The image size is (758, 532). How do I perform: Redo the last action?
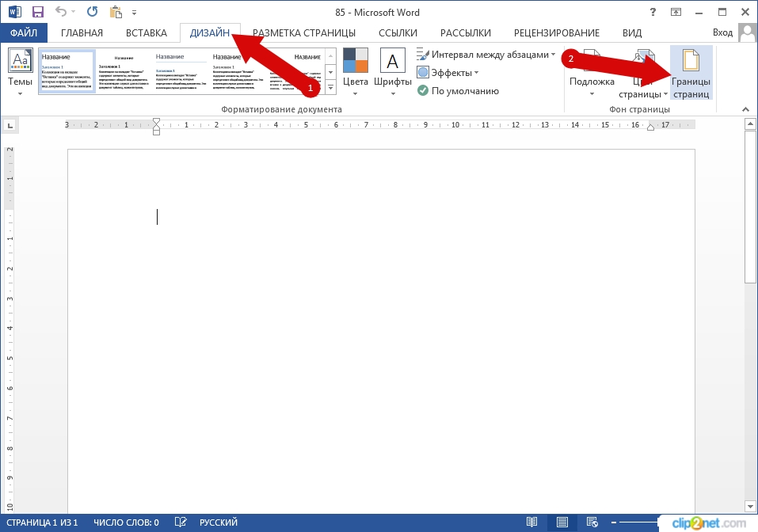click(92, 12)
